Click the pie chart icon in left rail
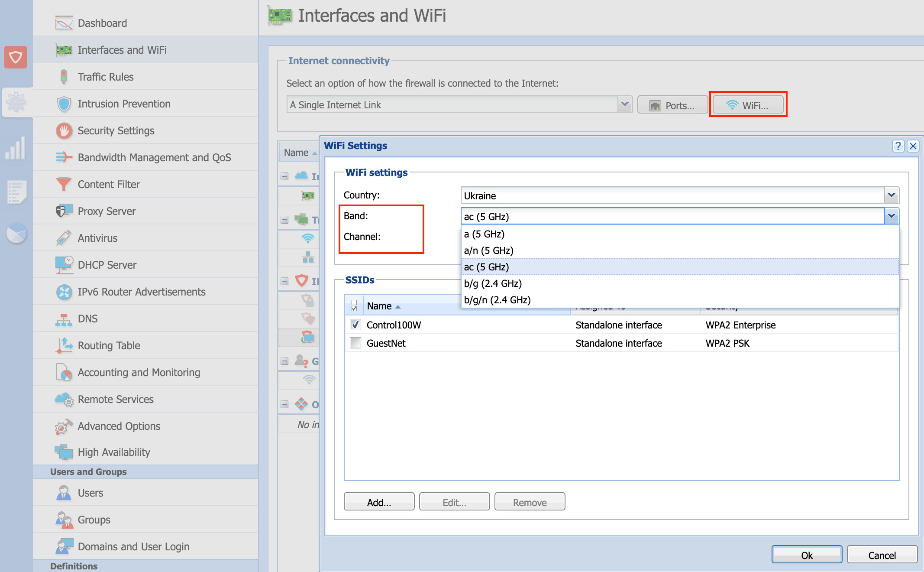924x572 pixels. pos(16,233)
